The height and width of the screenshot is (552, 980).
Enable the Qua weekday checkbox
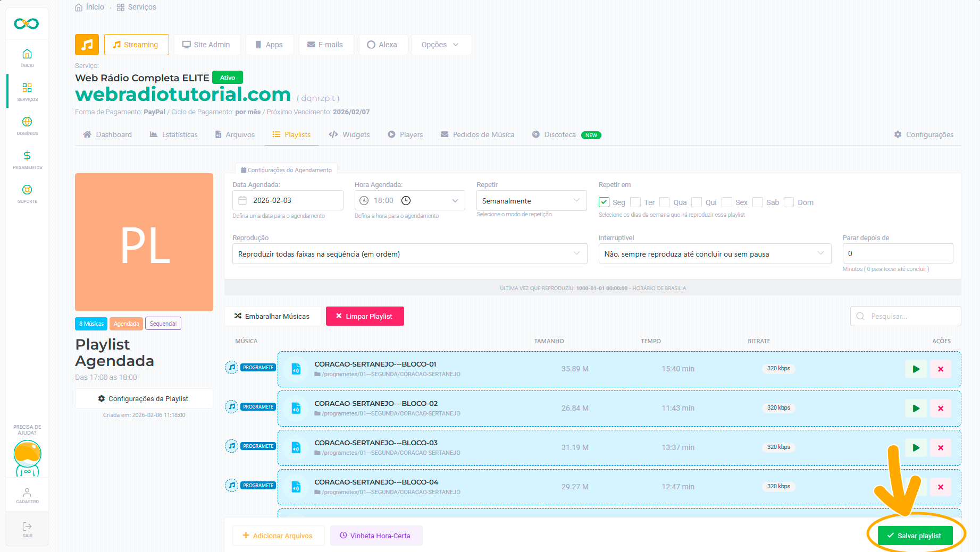pyautogui.click(x=665, y=202)
